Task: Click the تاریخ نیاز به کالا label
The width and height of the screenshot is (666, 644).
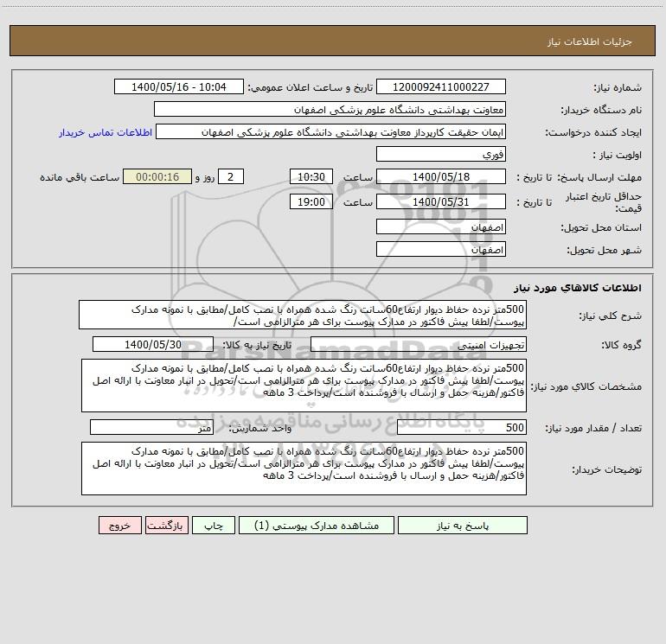Action: point(257,345)
